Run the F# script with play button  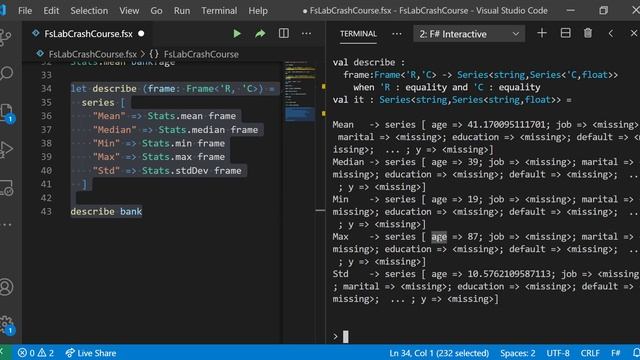237,34
